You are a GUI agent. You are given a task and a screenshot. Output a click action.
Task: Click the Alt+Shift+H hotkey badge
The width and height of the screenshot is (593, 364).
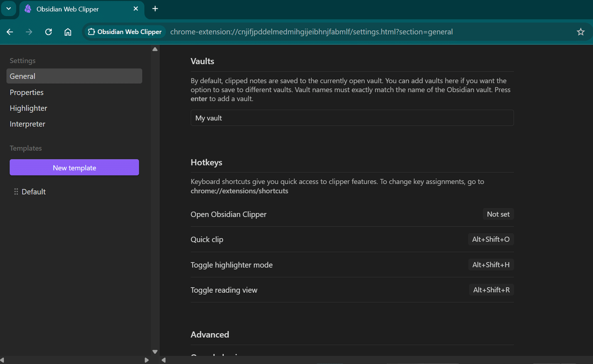(491, 265)
